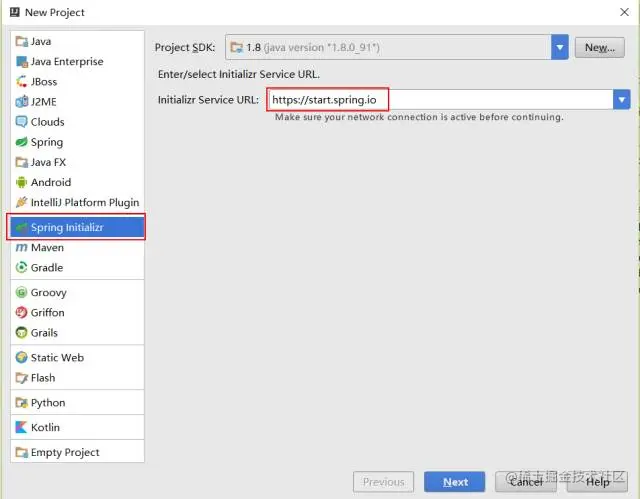This screenshot has height=499, width=640.
Task: Choose the Spring project type label
Action: (x=47, y=142)
